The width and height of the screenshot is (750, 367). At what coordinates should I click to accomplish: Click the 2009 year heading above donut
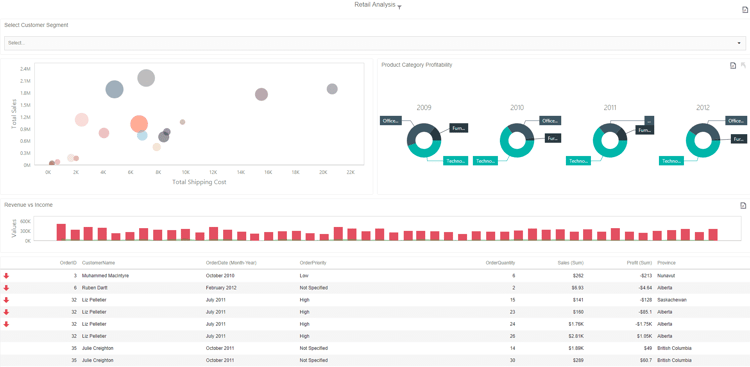pos(424,108)
